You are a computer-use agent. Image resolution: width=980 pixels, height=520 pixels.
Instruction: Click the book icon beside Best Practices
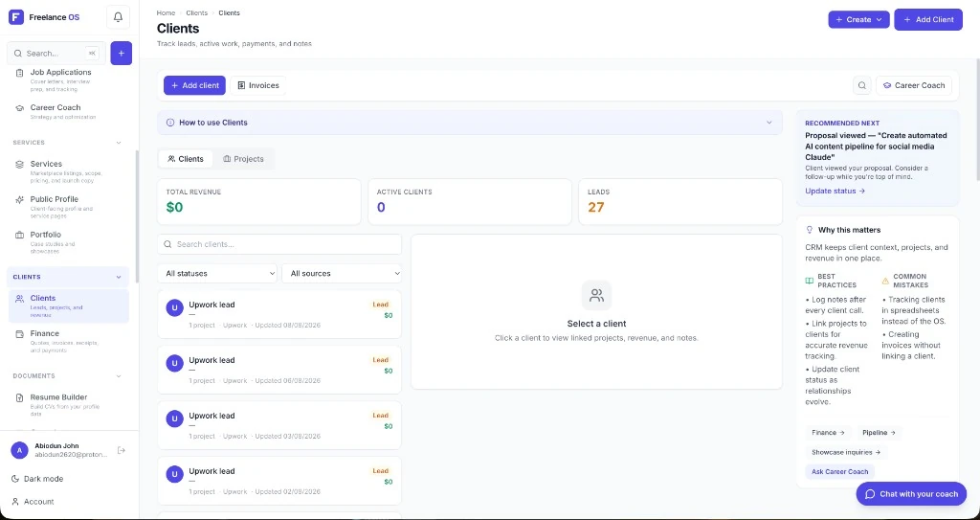tap(810, 281)
